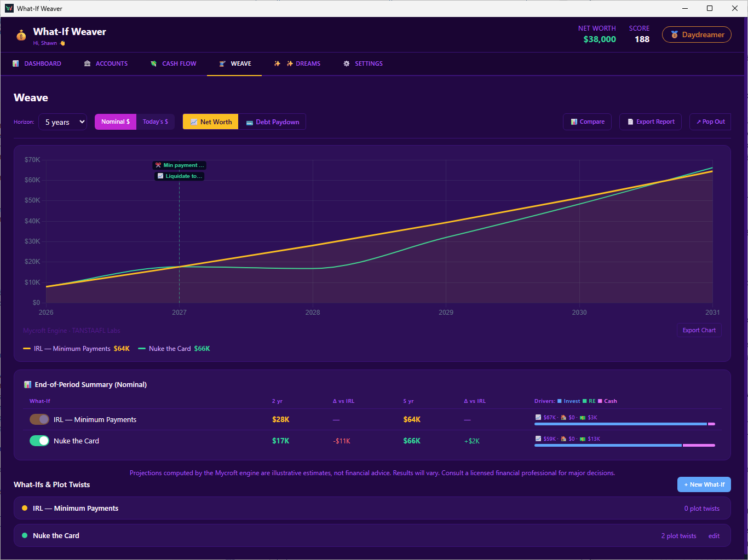Click the IRL $64K five-year table cell
Screen dimensions: 748x560
(412, 419)
